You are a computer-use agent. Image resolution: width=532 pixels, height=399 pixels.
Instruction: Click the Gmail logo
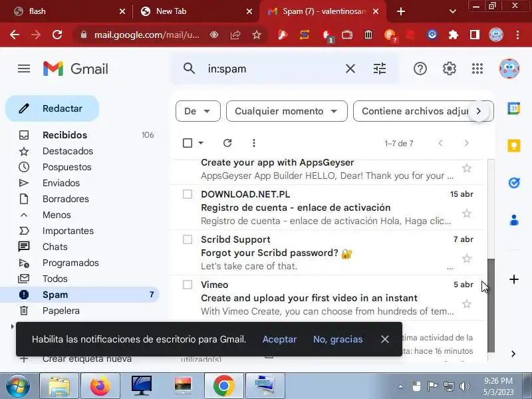point(76,69)
